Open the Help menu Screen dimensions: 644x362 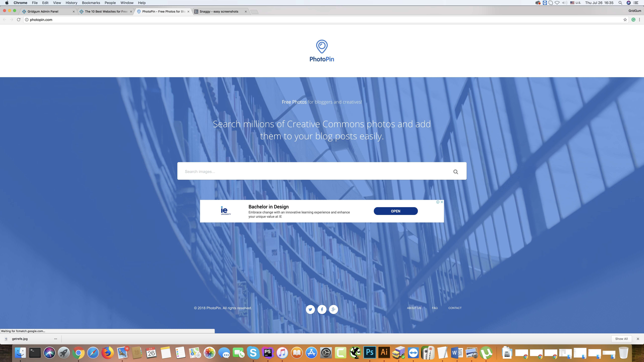tap(142, 3)
